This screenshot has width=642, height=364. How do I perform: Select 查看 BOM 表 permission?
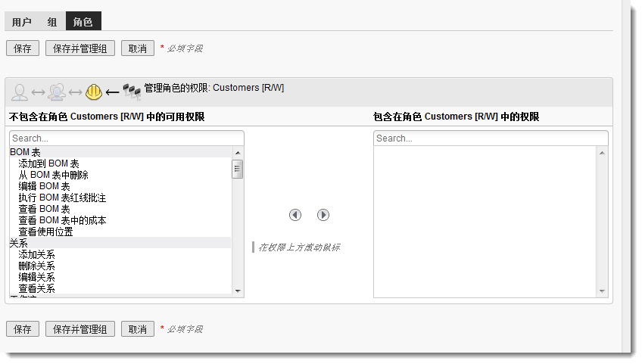coord(44,209)
